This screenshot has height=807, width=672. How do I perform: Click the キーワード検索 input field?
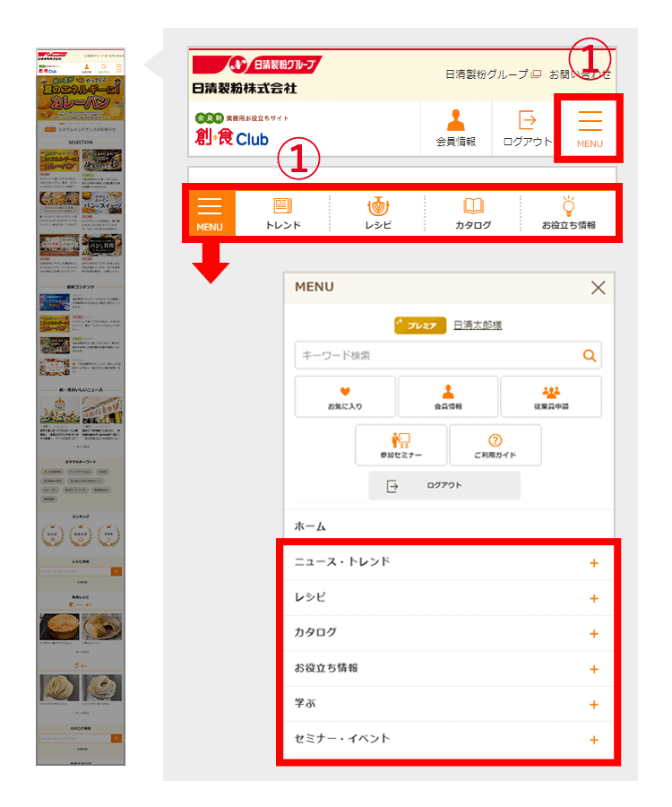click(x=437, y=356)
